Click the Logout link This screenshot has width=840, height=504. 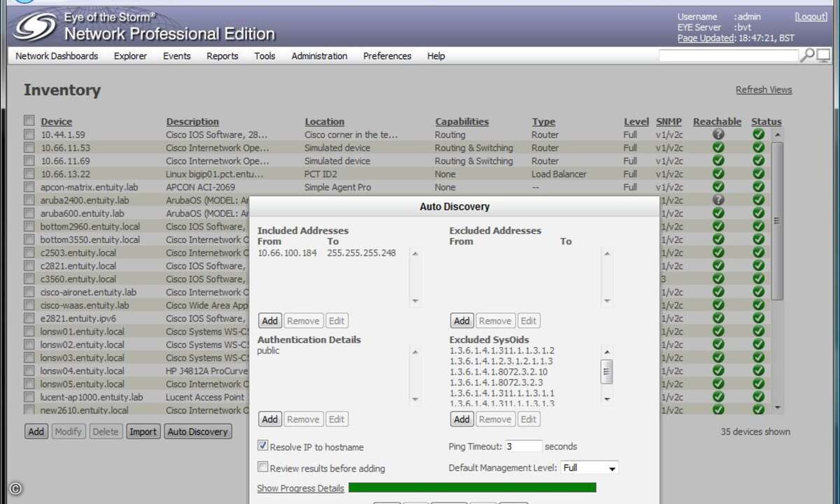tap(811, 17)
